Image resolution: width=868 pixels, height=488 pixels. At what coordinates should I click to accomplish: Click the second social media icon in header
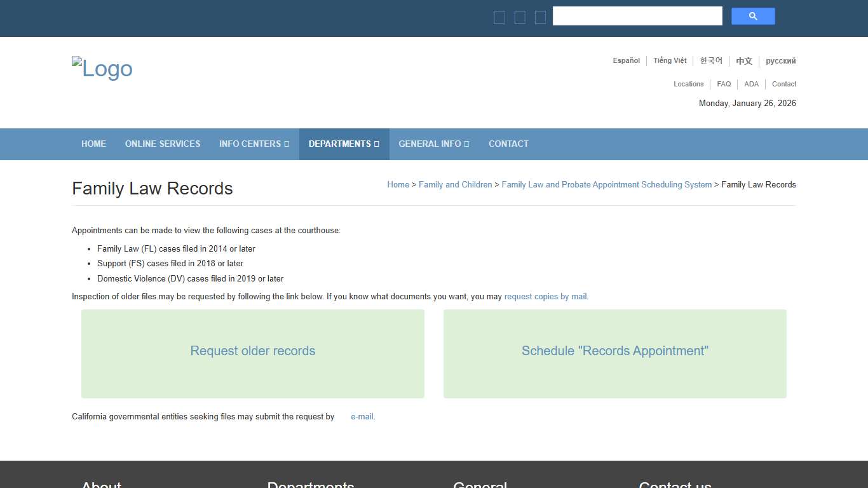click(x=520, y=17)
